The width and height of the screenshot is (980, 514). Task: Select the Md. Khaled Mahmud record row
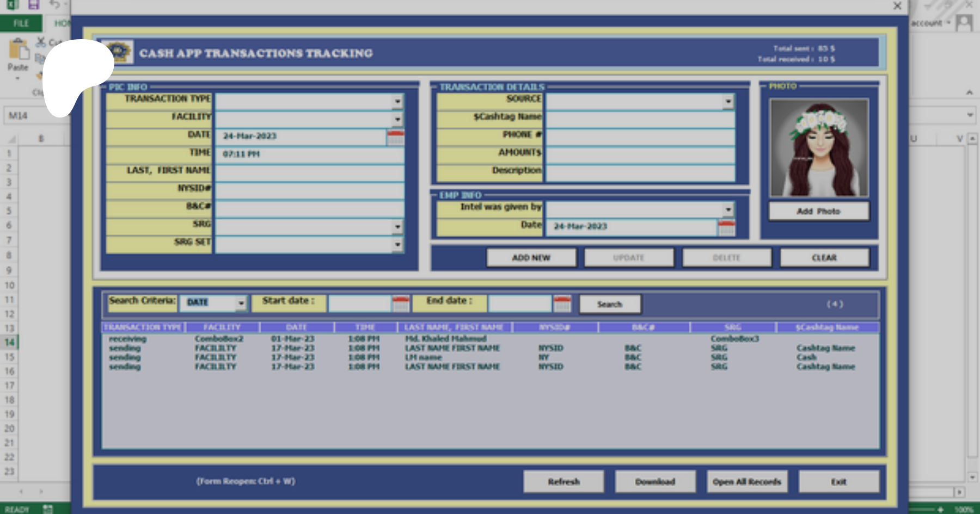(x=445, y=338)
